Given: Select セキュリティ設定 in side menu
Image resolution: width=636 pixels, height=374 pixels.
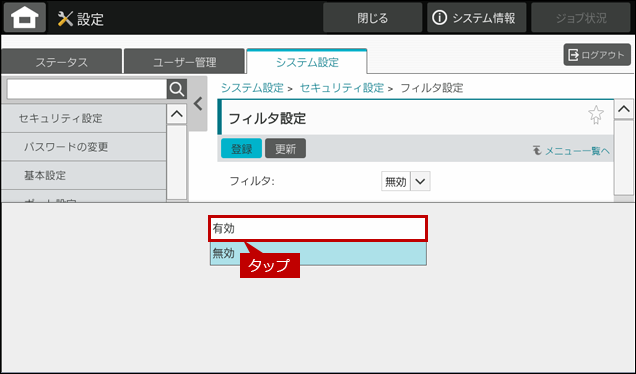Looking at the screenshot, I should [x=84, y=118].
